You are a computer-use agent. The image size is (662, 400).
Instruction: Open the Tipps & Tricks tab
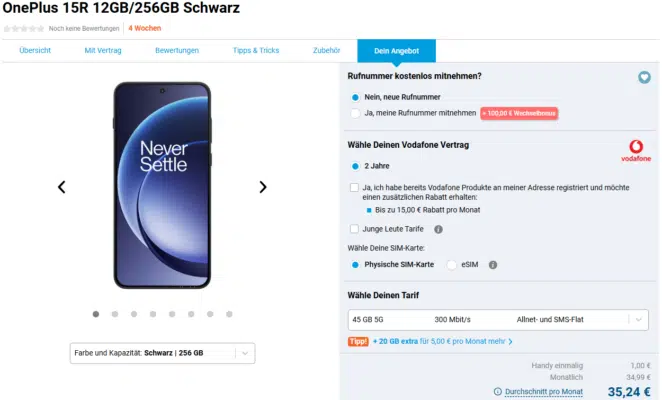pos(256,50)
